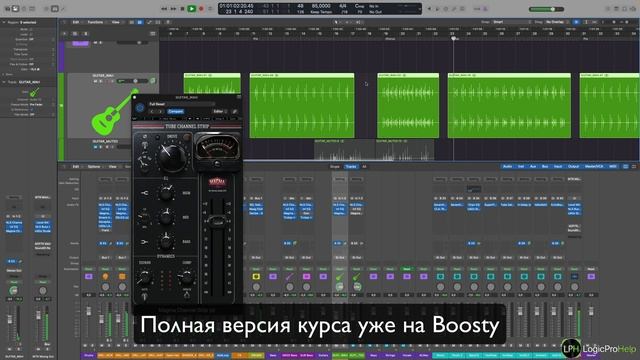Open the Drag mode dropdown
Viewport: 640px width, 360px height.
pyautogui.click(x=557, y=22)
